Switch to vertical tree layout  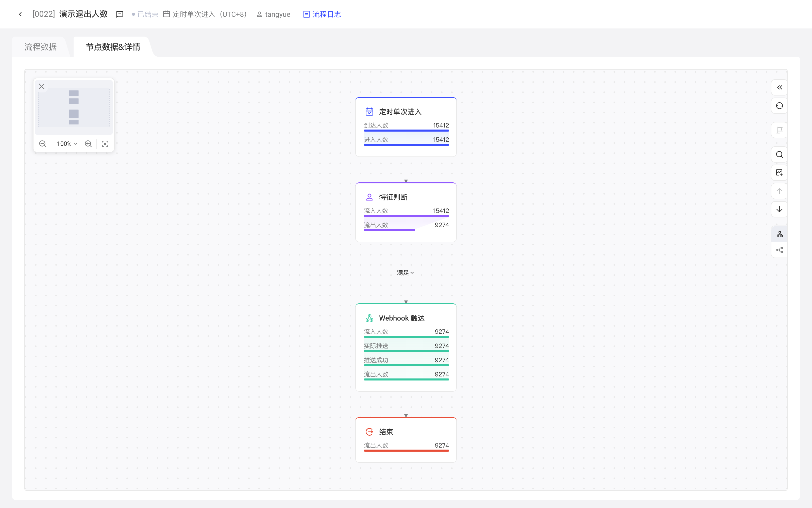pyautogui.click(x=780, y=234)
